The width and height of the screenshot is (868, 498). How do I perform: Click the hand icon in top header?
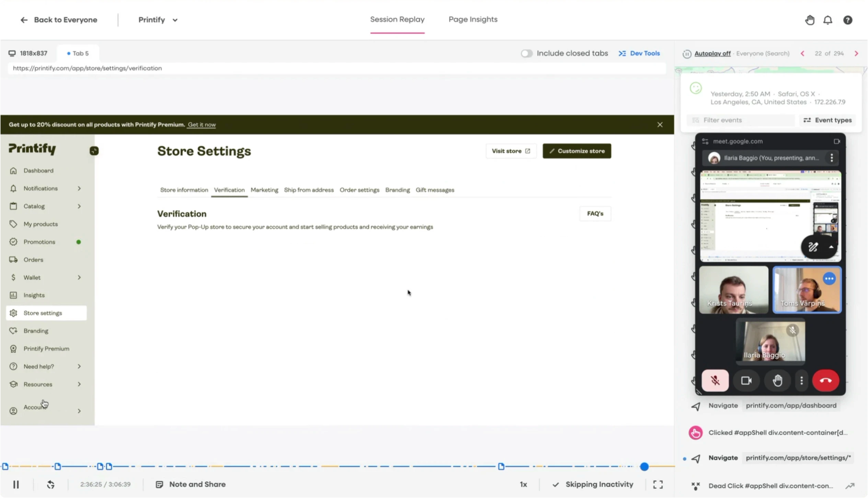click(810, 20)
